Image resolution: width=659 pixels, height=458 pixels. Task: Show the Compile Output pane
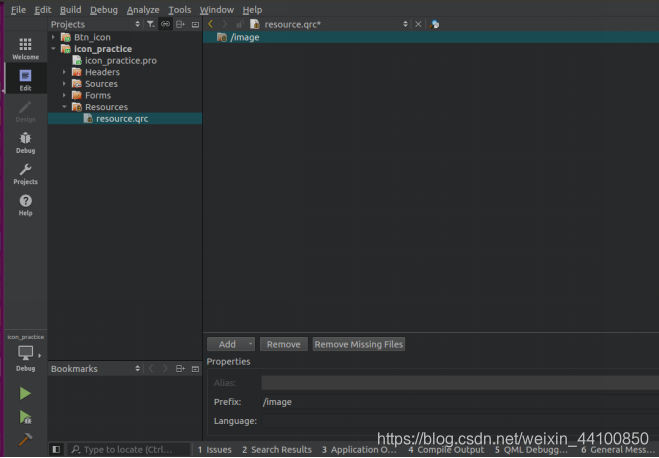tap(446, 450)
